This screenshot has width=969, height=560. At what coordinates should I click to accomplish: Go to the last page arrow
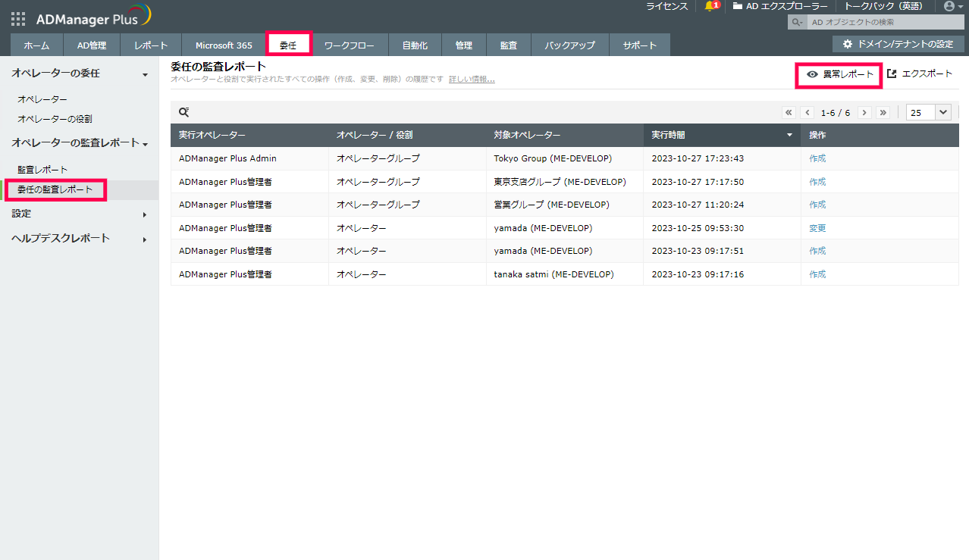883,112
